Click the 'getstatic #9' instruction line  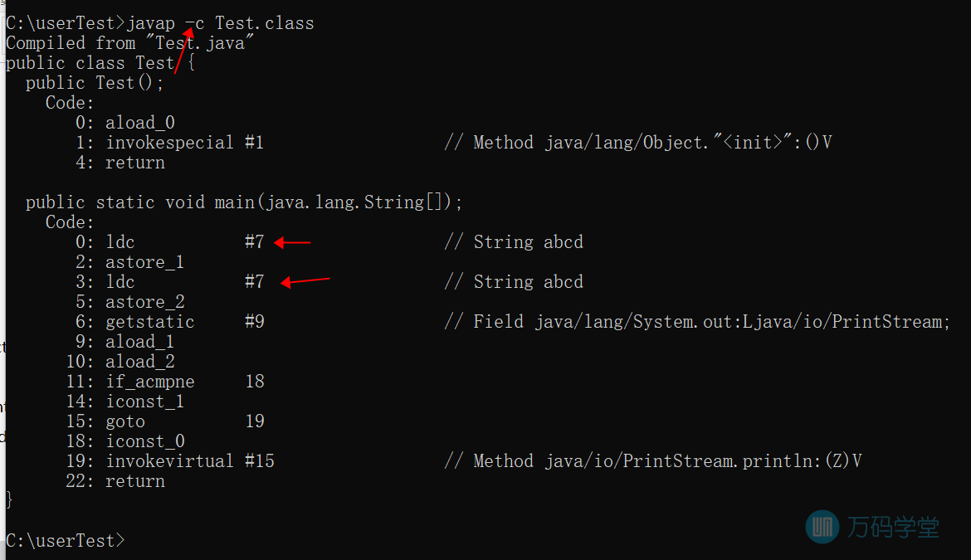click(185, 322)
